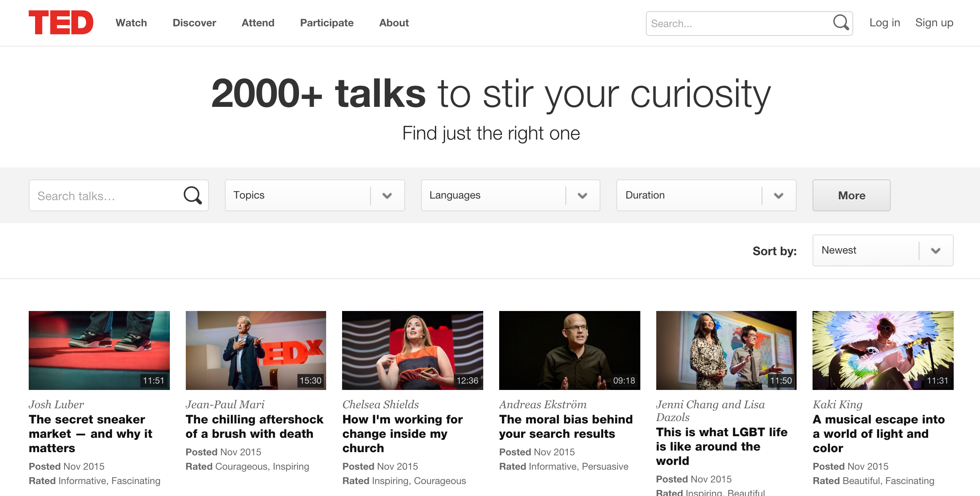This screenshot has height=496, width=980.
Task: Click title "This is what LGBT life is like around the world"
Action: pyautogui.click(x=722, y=447)
